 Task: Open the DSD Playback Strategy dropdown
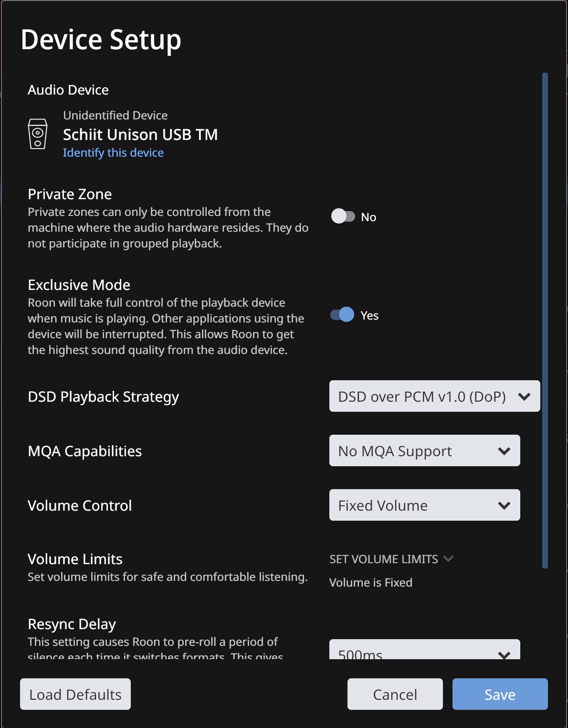[x=434, y=396]
